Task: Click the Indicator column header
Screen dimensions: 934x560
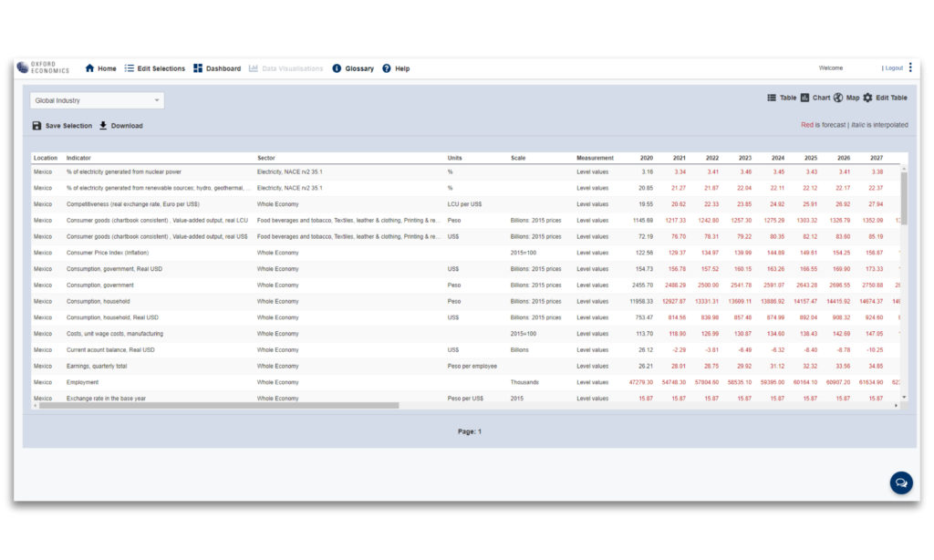Action: (78, 158)
